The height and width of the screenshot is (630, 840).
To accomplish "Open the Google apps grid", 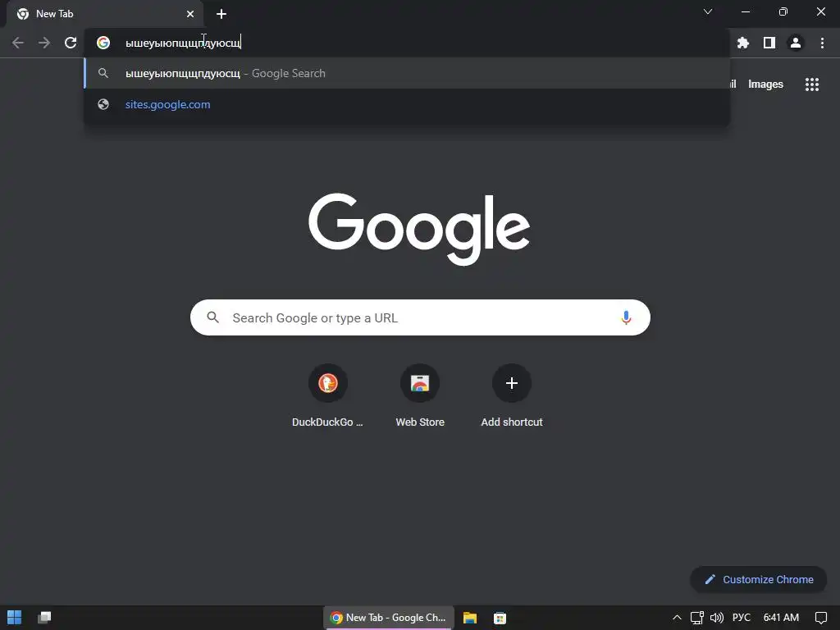I will 812,84.
